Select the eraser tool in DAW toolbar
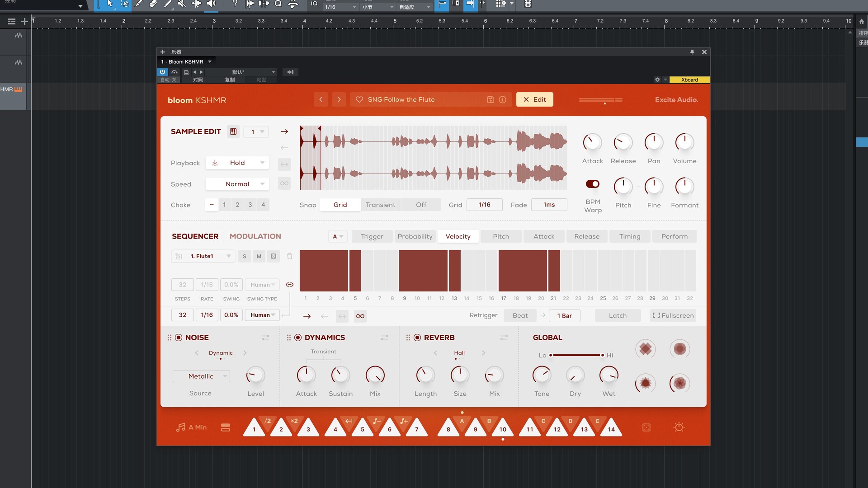The image size is (868, 488). pos(153,4)
